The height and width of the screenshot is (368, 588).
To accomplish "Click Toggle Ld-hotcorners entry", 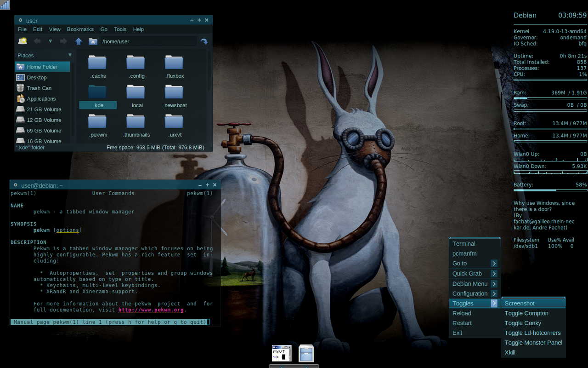I will point(533,333).
